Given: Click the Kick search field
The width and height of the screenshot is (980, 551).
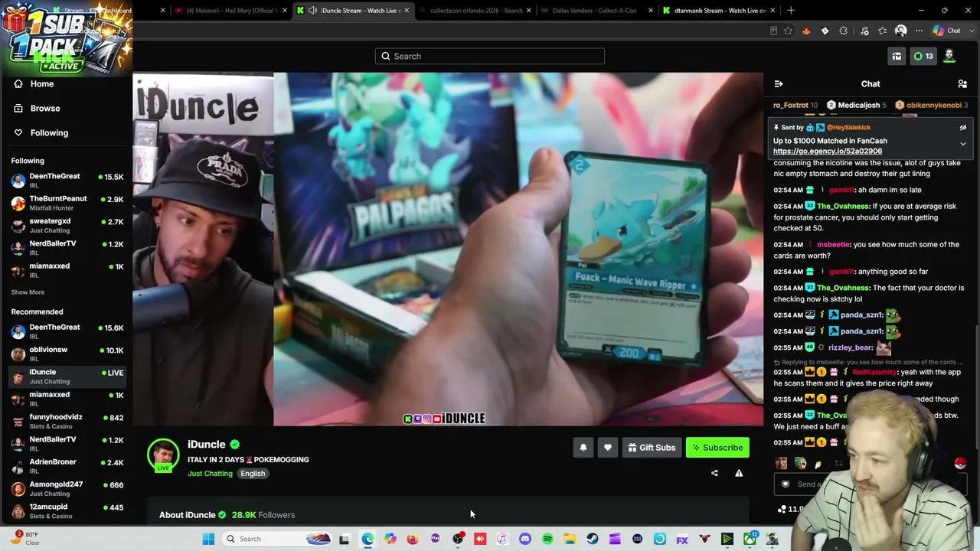Looking at the screenshot, I should (x=490, y=56).
